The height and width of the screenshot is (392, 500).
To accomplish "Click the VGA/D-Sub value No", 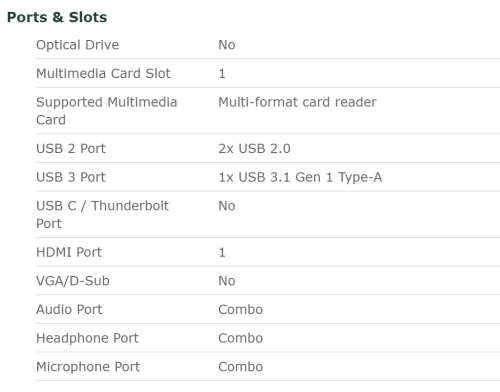I will pyautogui.click(x=227, y=281).
